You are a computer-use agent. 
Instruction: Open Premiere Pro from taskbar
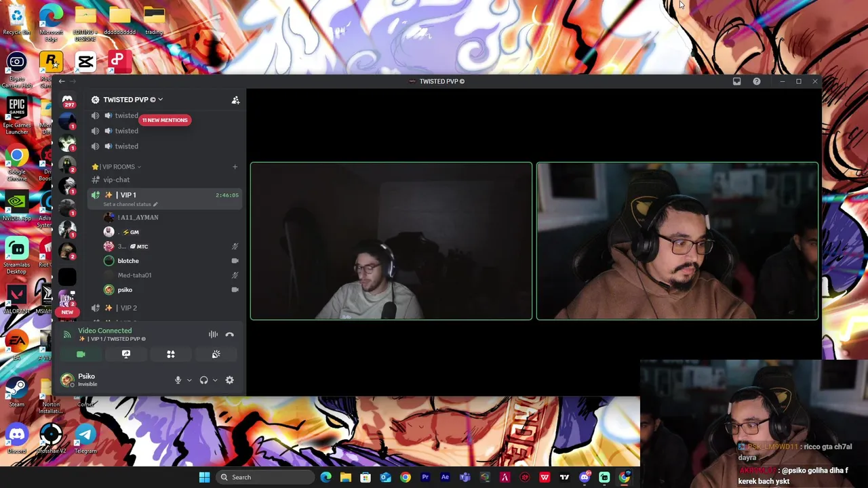coord(425,477)
